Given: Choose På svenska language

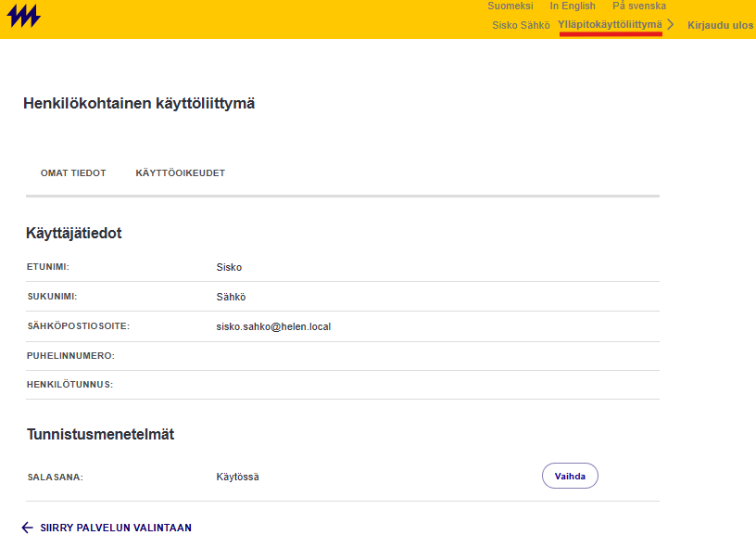Looking at the screenshot, I should pos(637,6).
